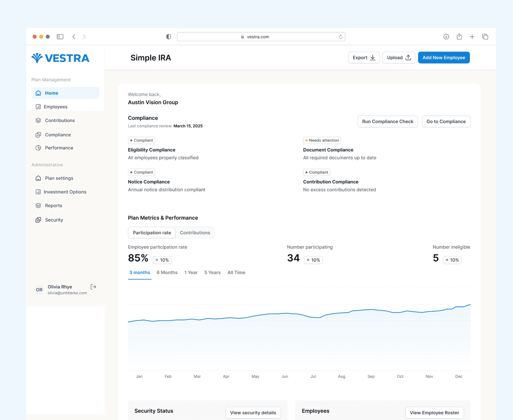Viewport: 513px width, 420px height.
Task: Click Go to Compliance button
Action: [x=446, y=122]
